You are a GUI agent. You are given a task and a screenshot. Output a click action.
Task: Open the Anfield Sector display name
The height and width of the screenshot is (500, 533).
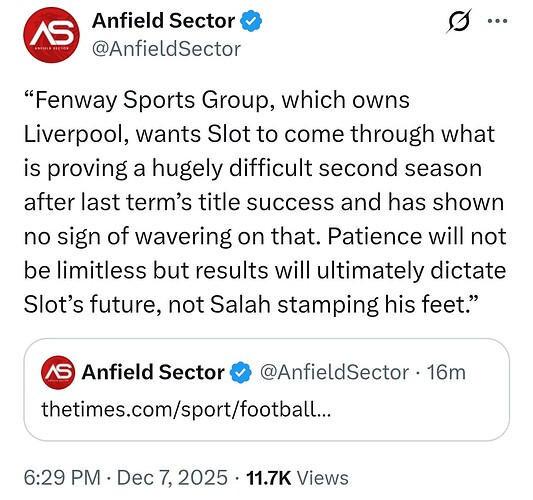coord(163,21)
